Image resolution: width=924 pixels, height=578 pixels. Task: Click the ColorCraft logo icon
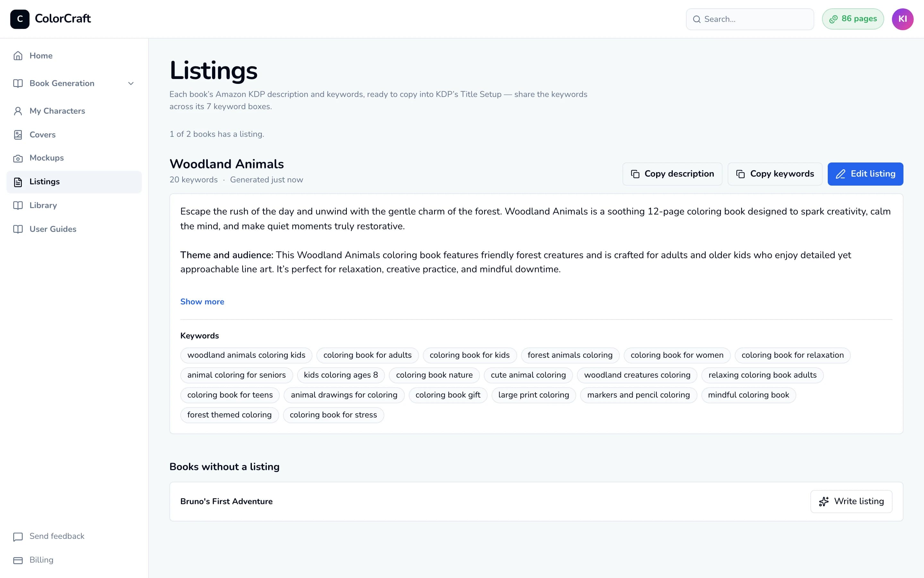click(20, 19)
